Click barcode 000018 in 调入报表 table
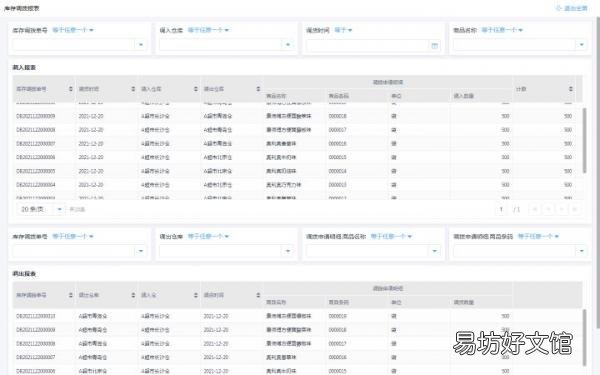 pyautogui.click(x=338, y=116)
